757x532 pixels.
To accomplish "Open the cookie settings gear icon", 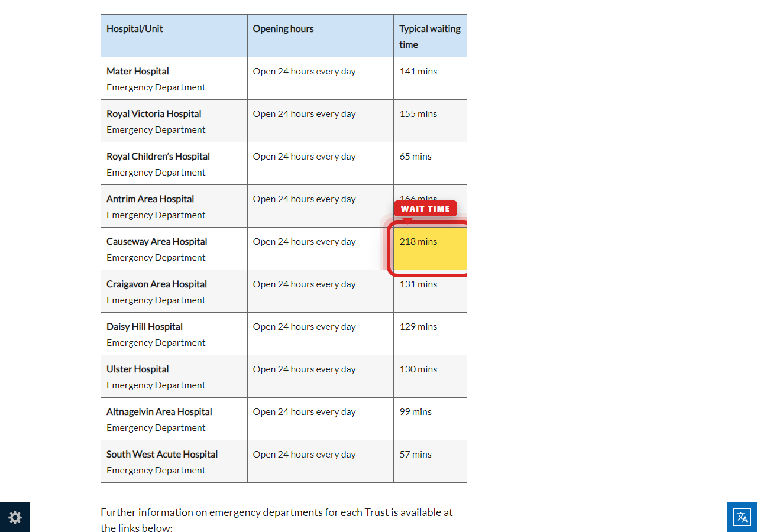I will tap(15, 517).
